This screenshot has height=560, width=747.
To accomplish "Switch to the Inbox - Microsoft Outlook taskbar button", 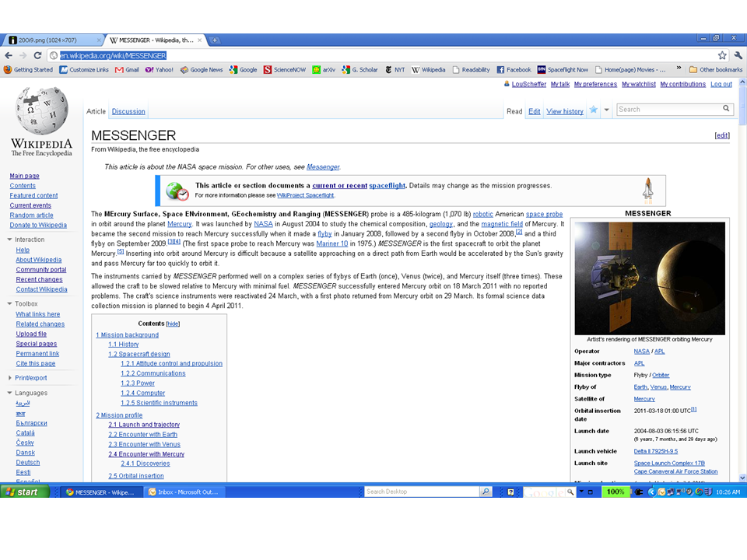I will coord(184,492).
